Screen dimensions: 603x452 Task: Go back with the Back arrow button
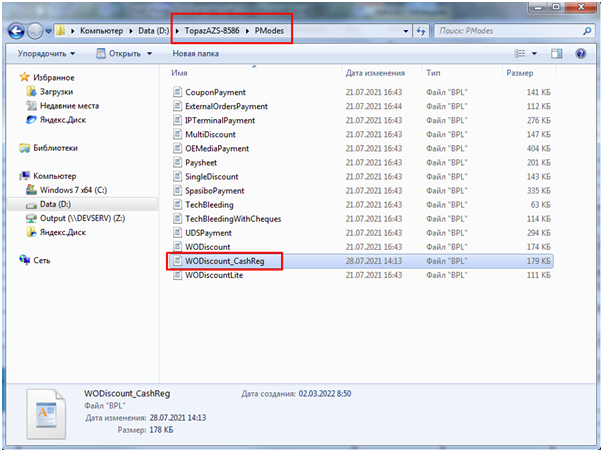coord(16,31)
